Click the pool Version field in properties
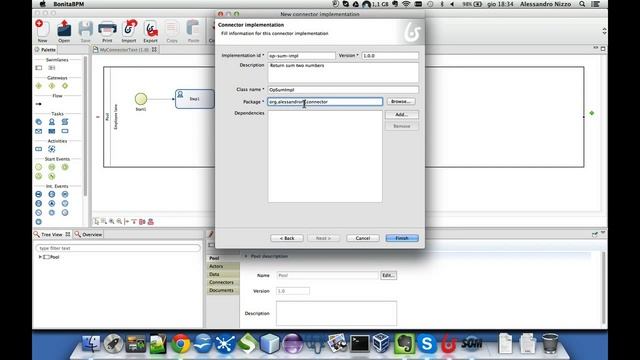 293,291
